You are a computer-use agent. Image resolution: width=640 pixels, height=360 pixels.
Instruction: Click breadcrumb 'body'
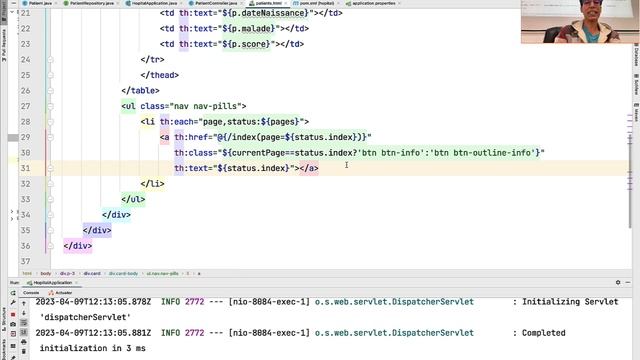point(46,273)
